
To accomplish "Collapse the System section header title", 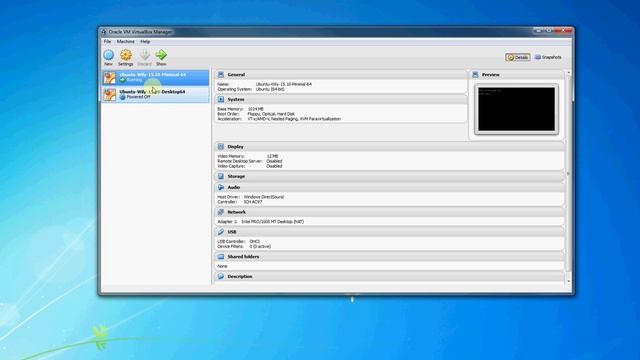I will (236, 100).
